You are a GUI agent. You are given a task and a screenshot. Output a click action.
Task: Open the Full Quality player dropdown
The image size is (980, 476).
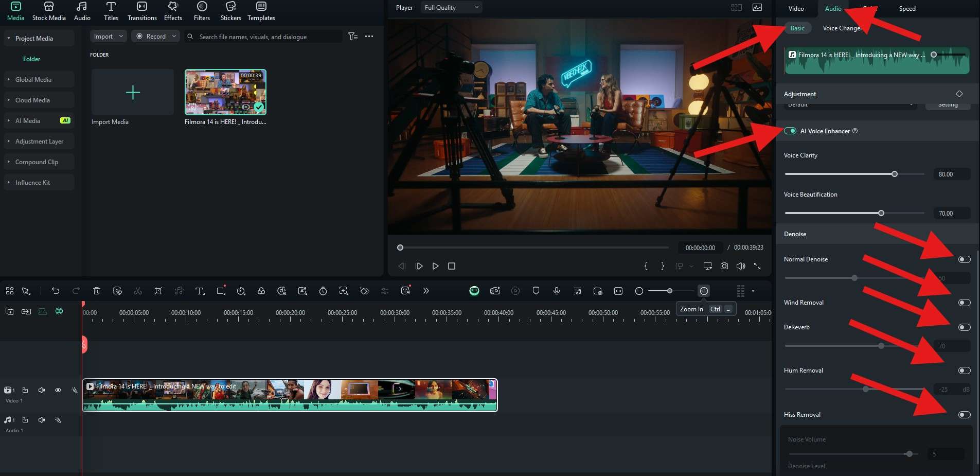tap(451, 8)
